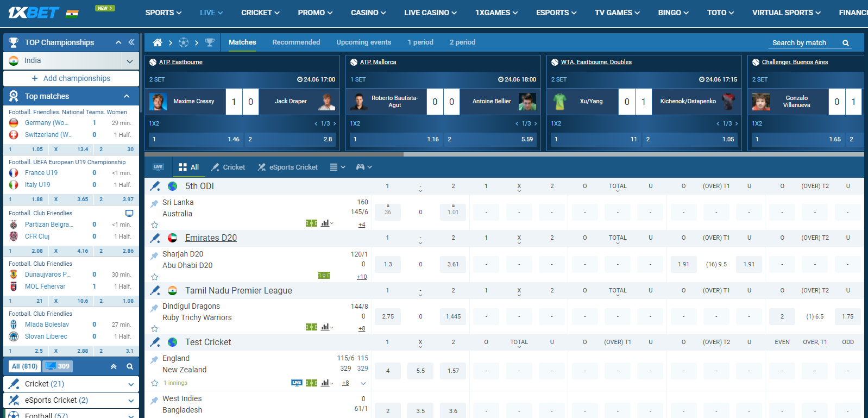Open stream via monitor icon on Partizan match
The width and height of the screenshot is (868, 418).
[129, 213]
